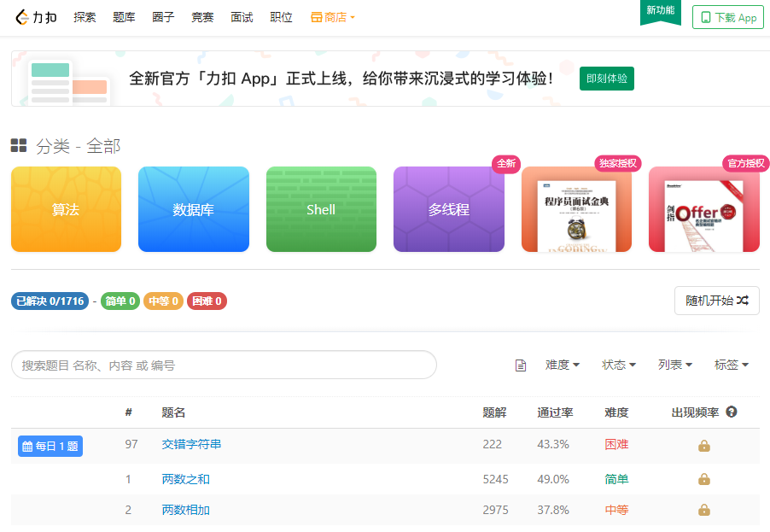Open the 竞赛 menu item

[202, 17]
